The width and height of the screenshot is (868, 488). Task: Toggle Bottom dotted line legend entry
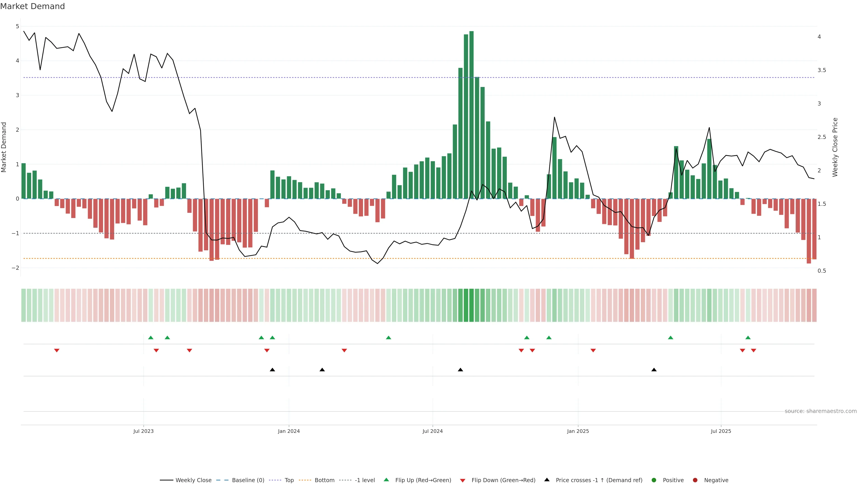coord(324,480)
